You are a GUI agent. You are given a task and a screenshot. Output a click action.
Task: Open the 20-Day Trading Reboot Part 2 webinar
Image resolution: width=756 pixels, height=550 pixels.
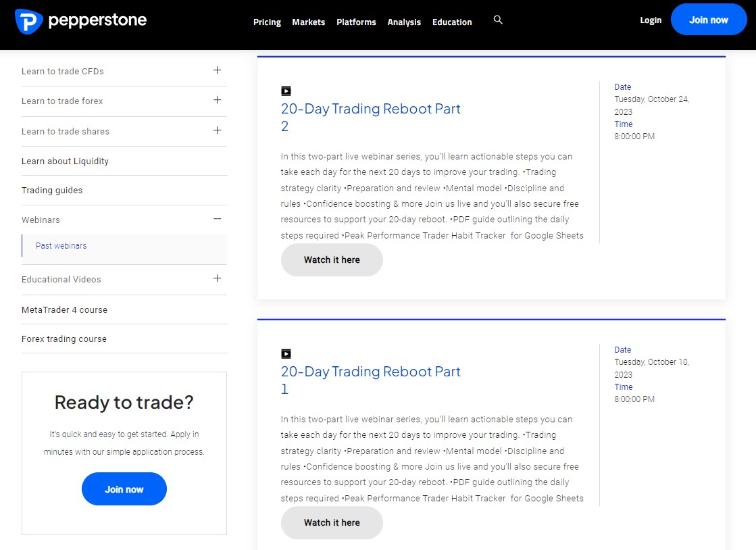[x=370, y=109]
